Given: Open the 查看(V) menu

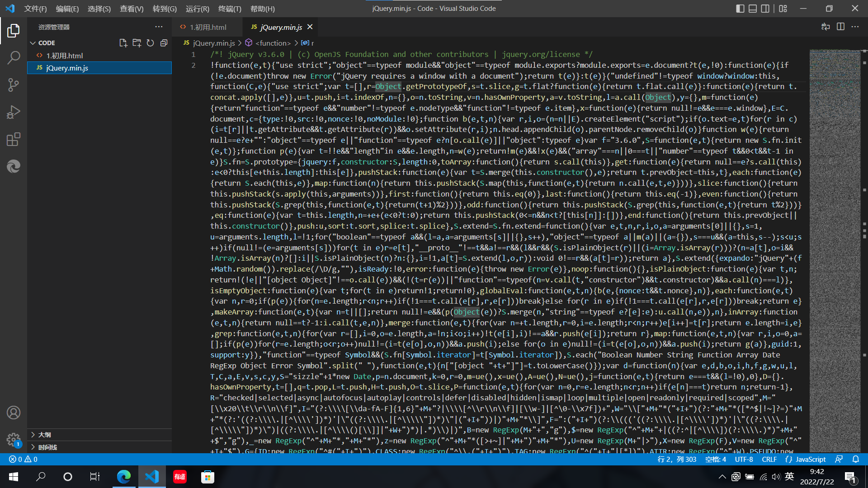Looking at the screenshot, I should pyautogui.click(x=132, y=9).
